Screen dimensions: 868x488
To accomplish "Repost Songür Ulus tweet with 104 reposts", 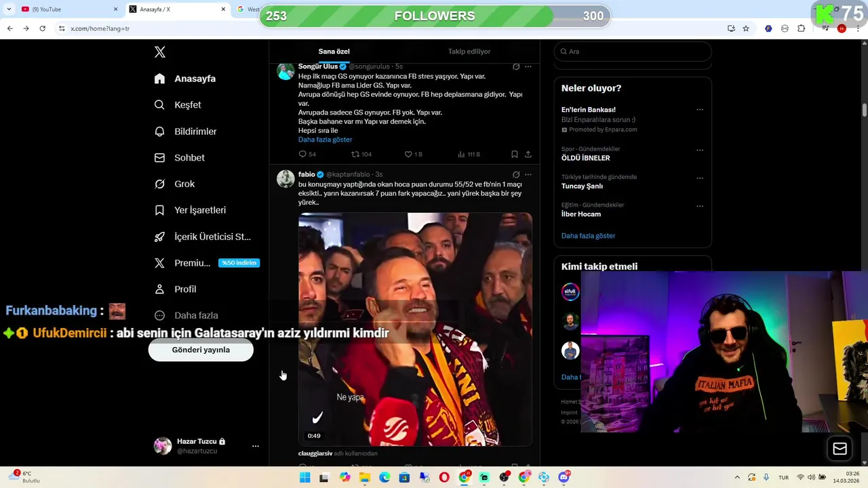I will click(x=361, y=155).
